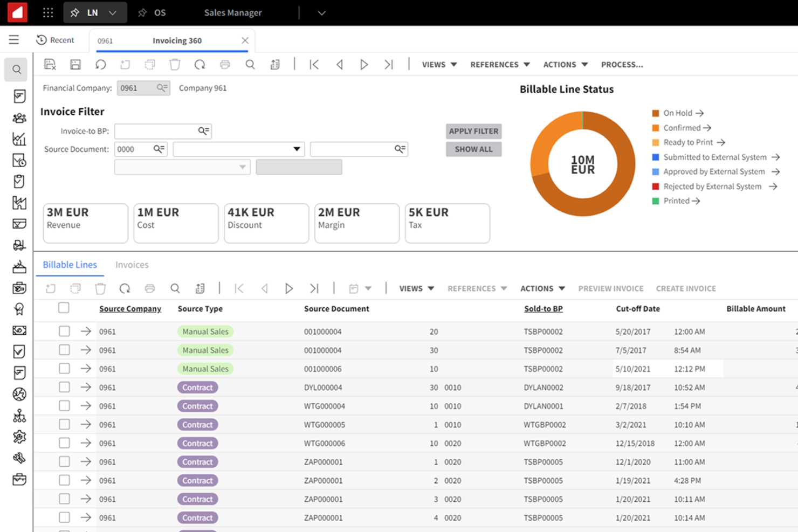Click the SHOW ALL button

pyautogui.click(x=473, y=149)
